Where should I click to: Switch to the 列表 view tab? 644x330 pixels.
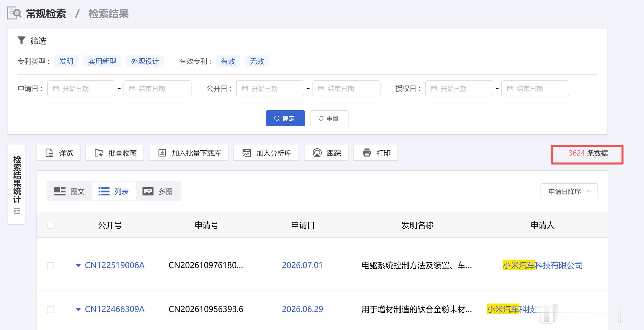[x=114, y=191]
